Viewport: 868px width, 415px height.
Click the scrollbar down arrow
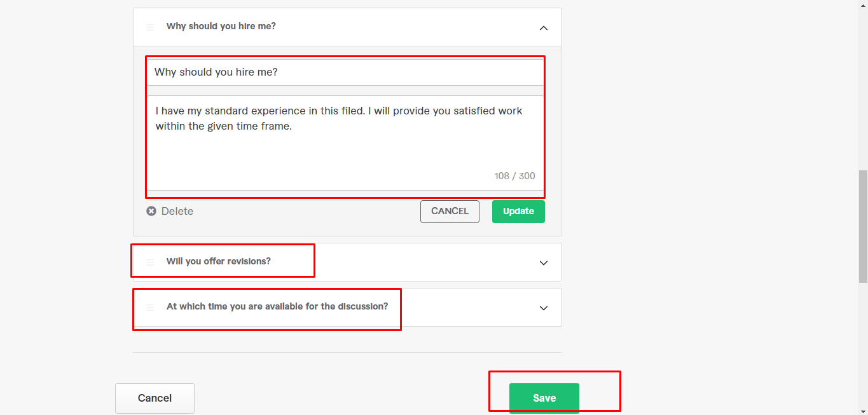pyautogui.click(x=862, y=410)
